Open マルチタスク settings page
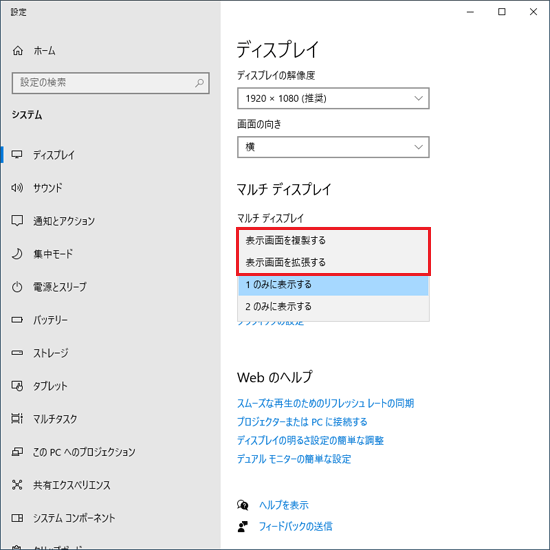Viewport: 550px width, 550px height. click(55, 419)
